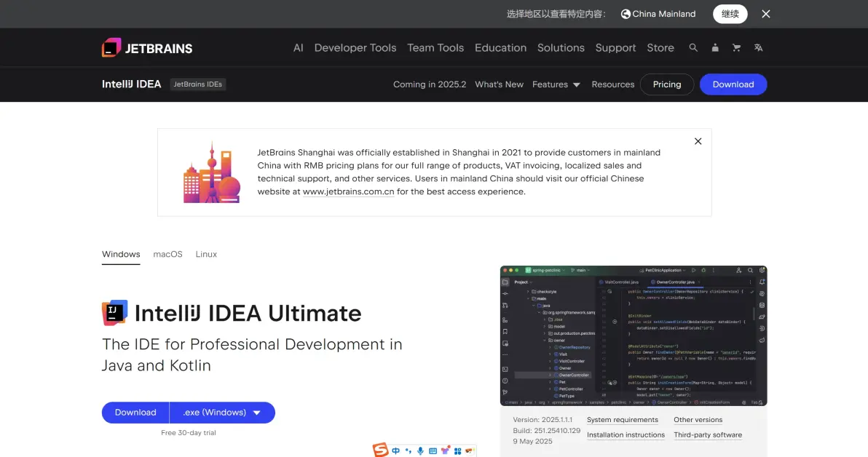This screenshot has width=868, height=457.
Task: Switch to the macOS tab
Action: tap(167, 254)
